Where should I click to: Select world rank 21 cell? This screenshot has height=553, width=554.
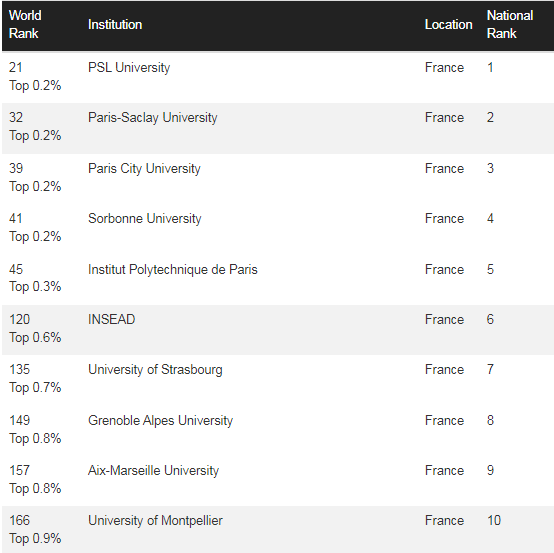[16, 67]
